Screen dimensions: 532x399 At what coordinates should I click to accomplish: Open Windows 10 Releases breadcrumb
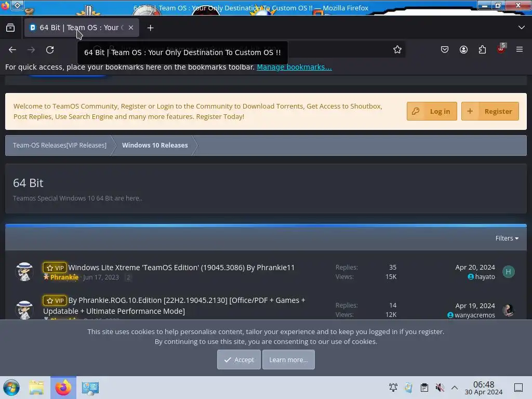pos(155,145)
